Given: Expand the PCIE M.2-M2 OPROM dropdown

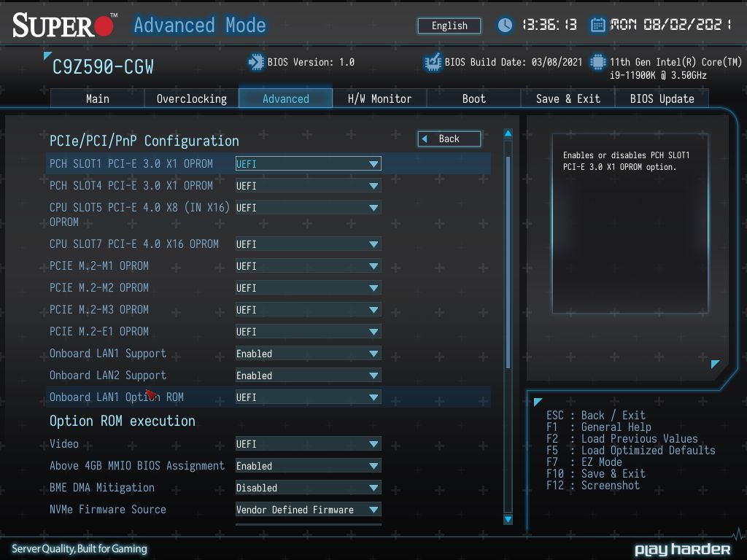Looking at the screenshot, I should (x=309, y=287).
